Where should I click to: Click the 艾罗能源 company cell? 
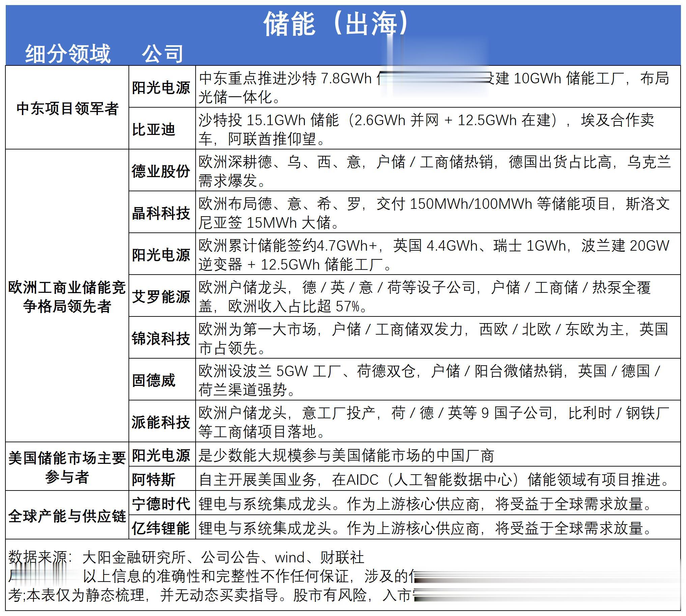(161, 297)
